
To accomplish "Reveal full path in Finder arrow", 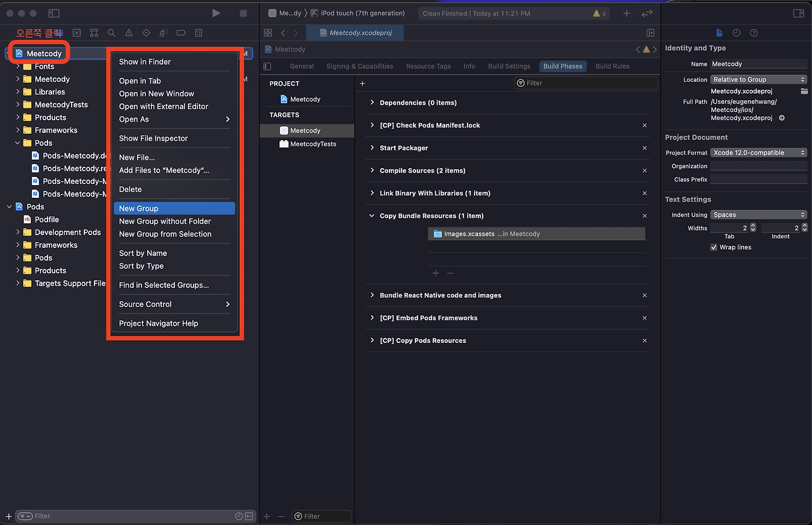I will click(782, 118).
